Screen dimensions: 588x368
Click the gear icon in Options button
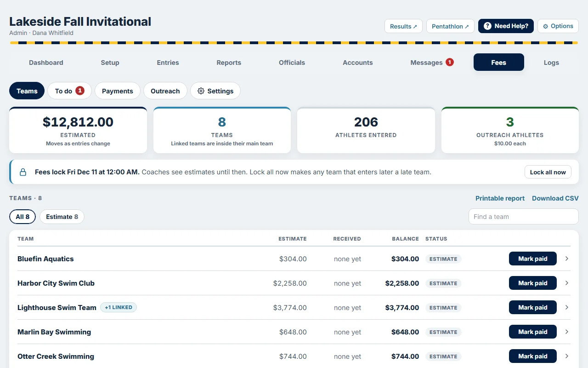coord(546,26)
